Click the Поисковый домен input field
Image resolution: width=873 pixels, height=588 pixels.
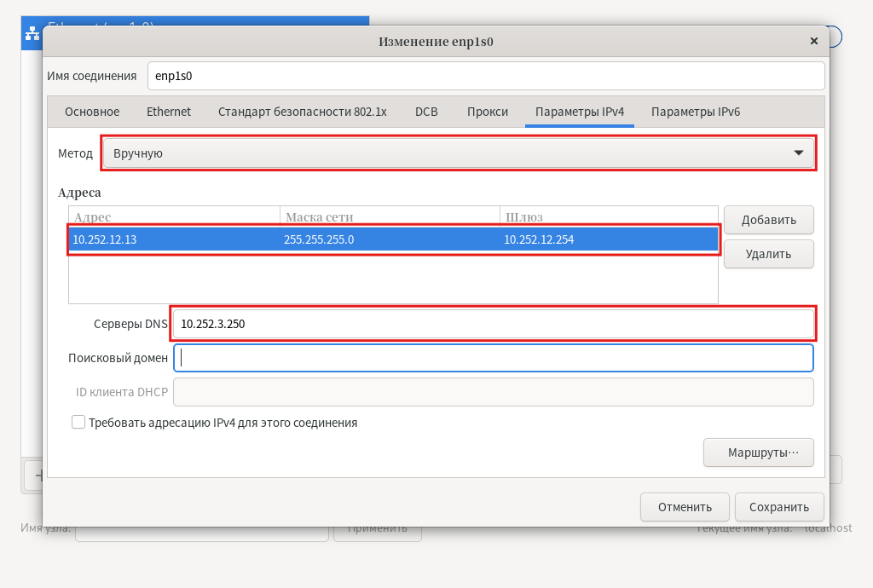[494, 358]
